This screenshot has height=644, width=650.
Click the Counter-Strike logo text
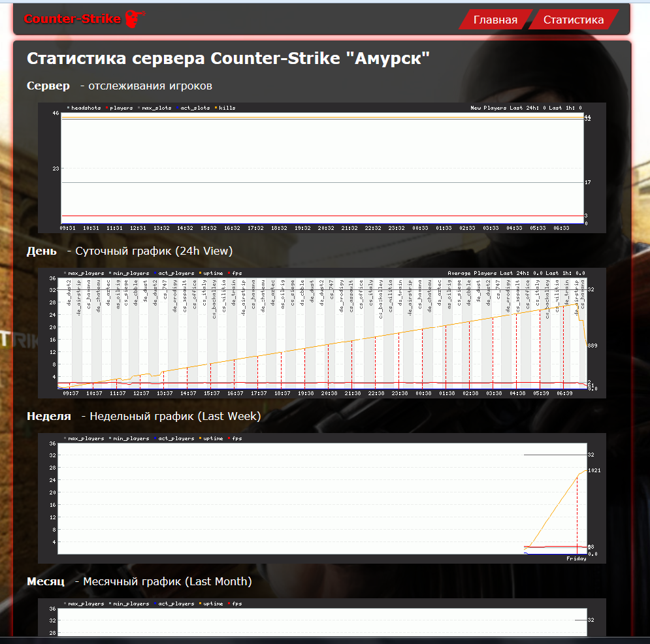pyautogui.click(x=72, y=19)
